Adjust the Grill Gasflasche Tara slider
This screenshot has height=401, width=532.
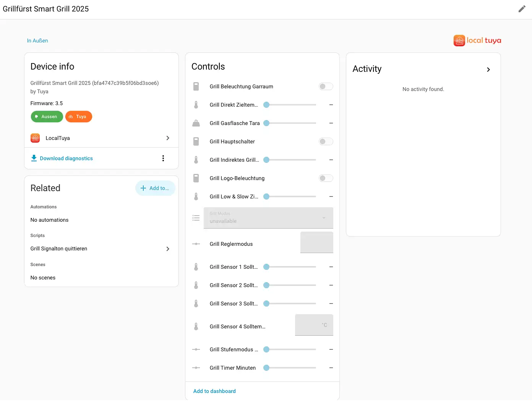290,123
